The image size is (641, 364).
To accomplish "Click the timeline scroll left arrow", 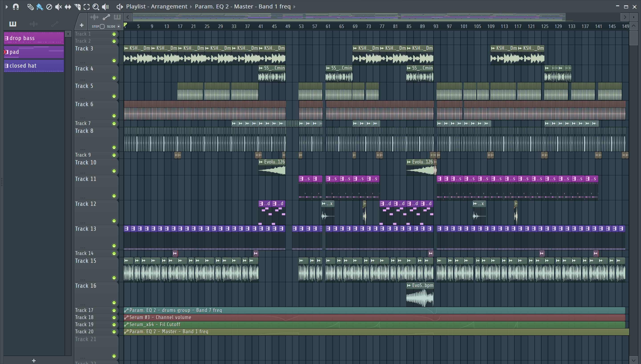I will coord(128,17).
